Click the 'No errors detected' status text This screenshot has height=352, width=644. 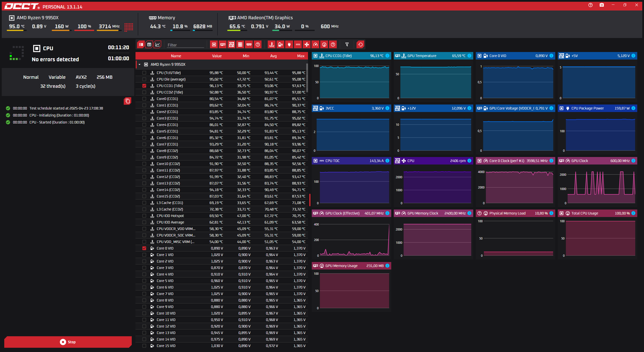(x=55, y=59)
